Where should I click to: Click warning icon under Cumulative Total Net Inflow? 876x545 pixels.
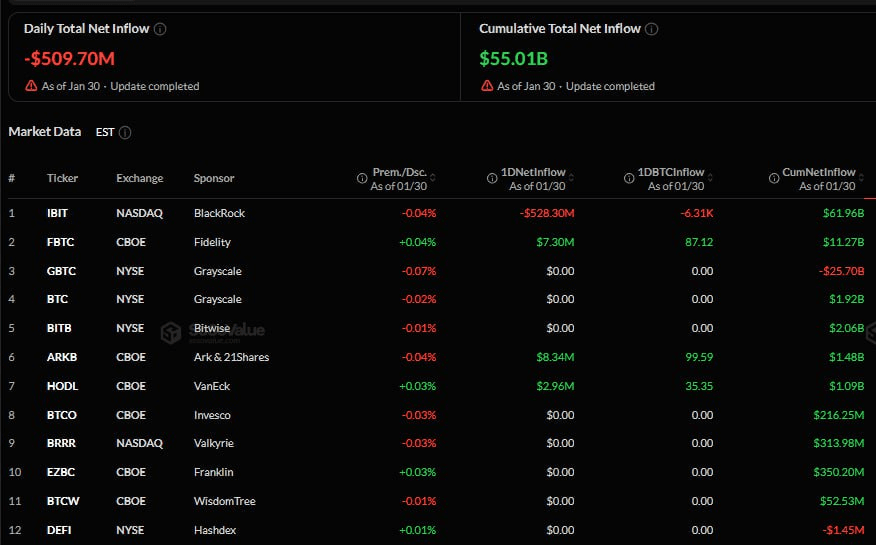coord(487,86)
